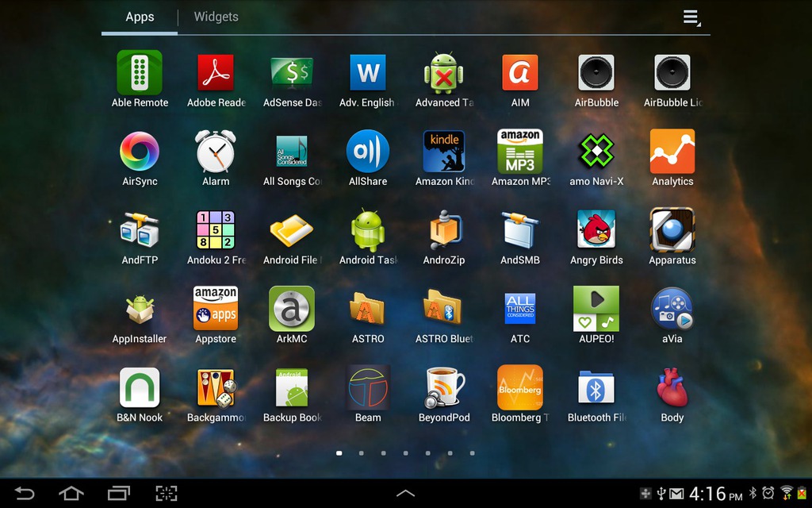Open the app drawer overflow menu
The width and height of the screenshot is (812, 508).
coord(691,17)
